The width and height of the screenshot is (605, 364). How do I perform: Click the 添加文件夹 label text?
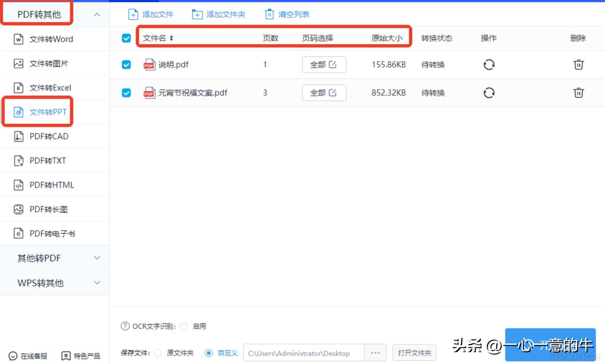tap(226, 14)
